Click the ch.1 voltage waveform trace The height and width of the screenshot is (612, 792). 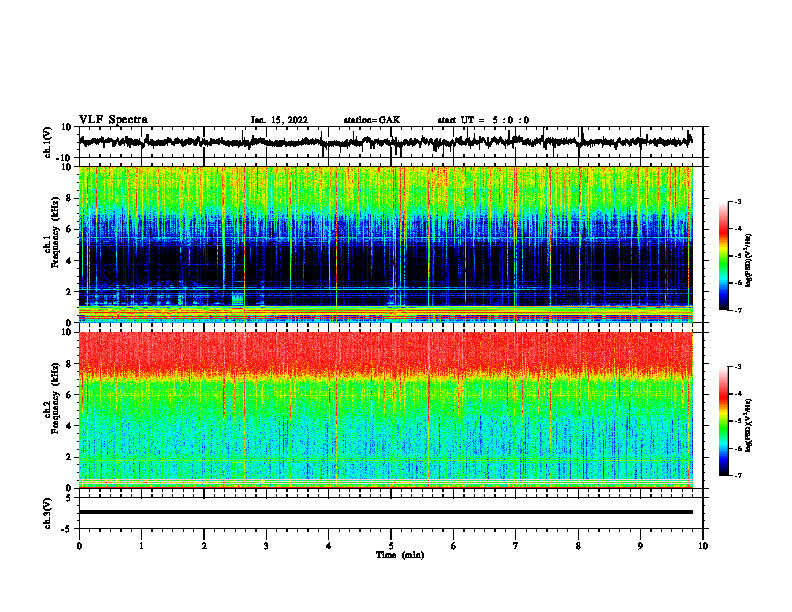[x=386, y=142]
